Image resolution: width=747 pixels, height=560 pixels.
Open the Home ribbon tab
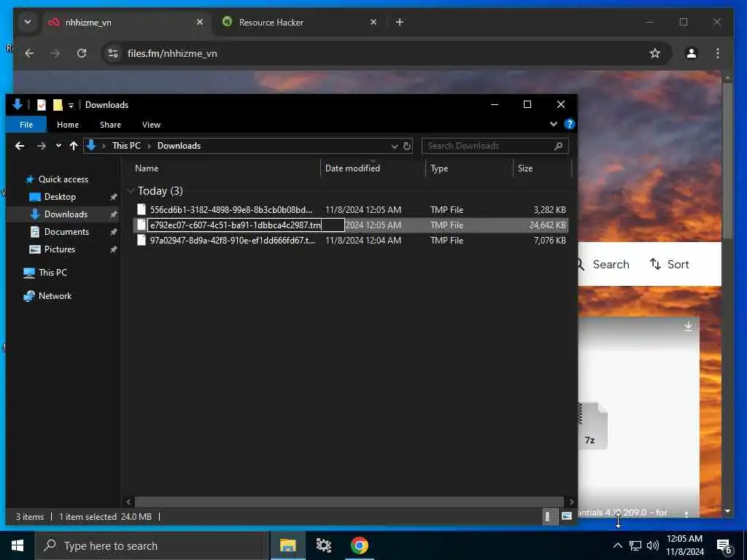68,125
